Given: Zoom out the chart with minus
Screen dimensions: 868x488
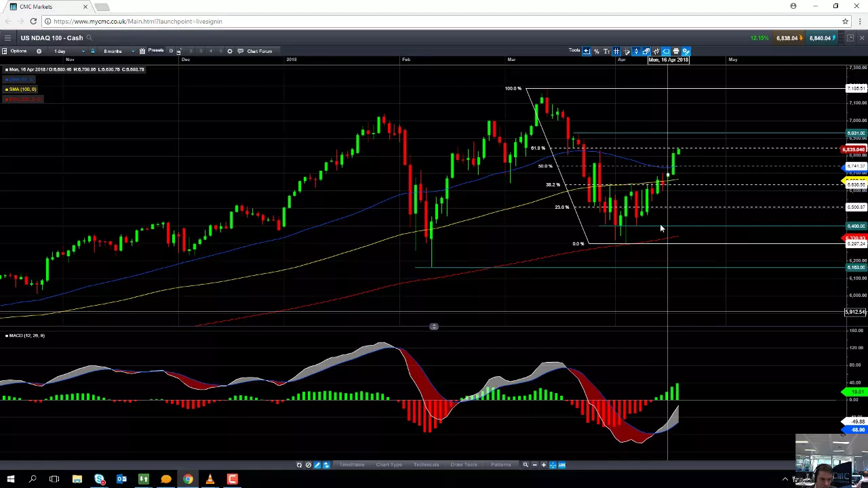Looking at the screenshot, I should tap(534, 465).
